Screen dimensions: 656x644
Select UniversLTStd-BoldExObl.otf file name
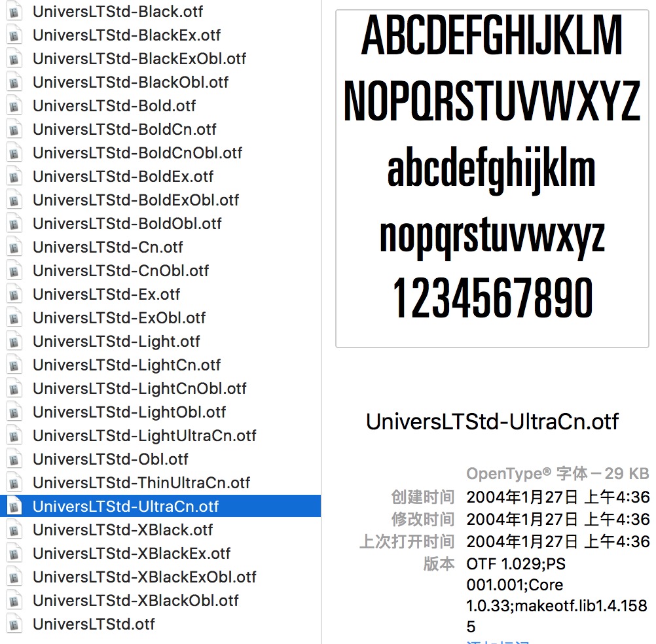point(136,200)
